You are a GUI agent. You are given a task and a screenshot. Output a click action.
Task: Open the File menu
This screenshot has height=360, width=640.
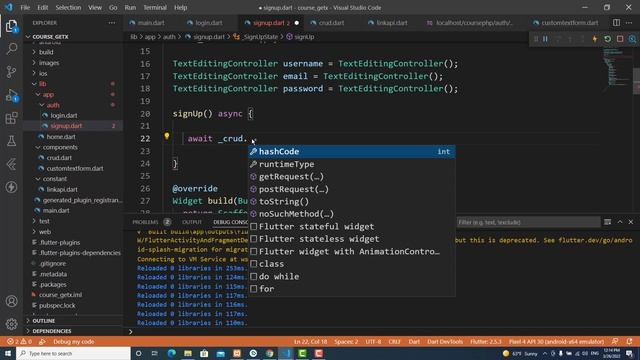[x=25, y=7]
